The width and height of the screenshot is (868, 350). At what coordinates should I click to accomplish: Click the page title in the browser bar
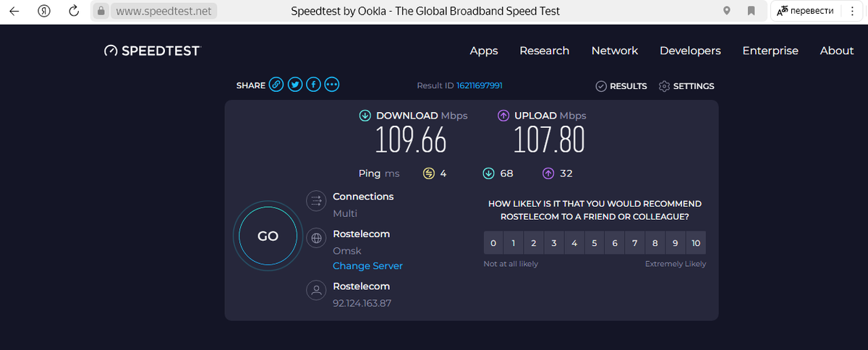(425, 11)
